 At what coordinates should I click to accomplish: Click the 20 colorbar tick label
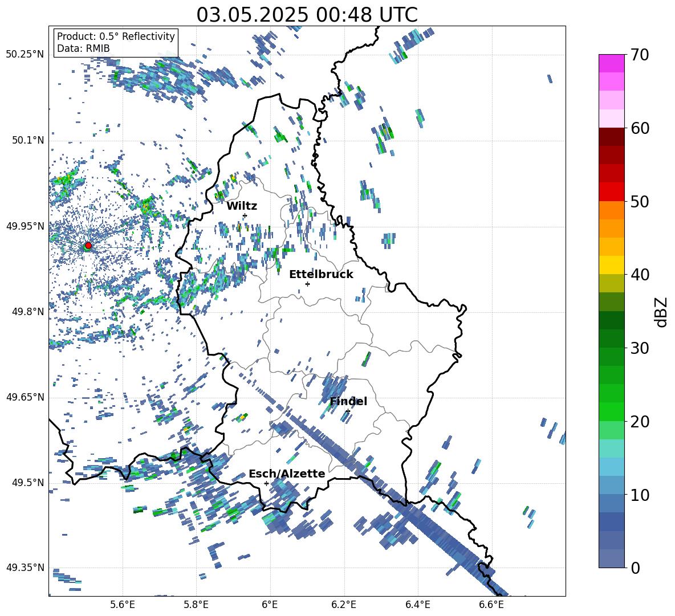(640, 422)
